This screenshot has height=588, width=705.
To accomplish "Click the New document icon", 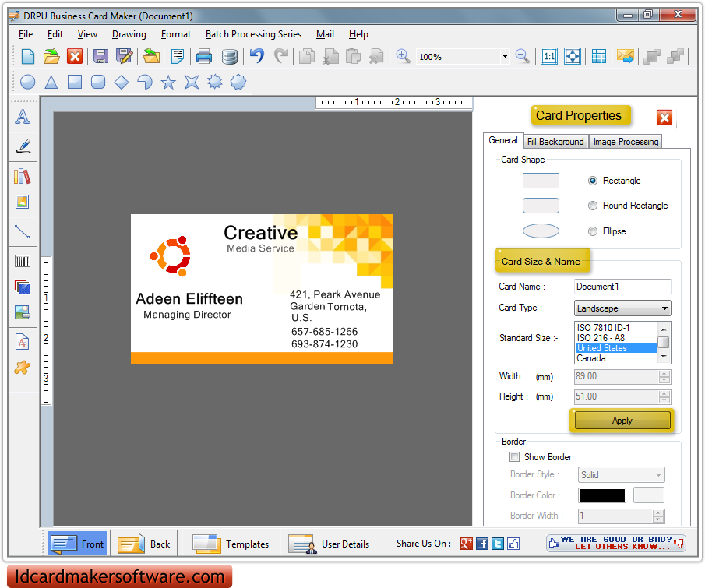I will point(28,57).
